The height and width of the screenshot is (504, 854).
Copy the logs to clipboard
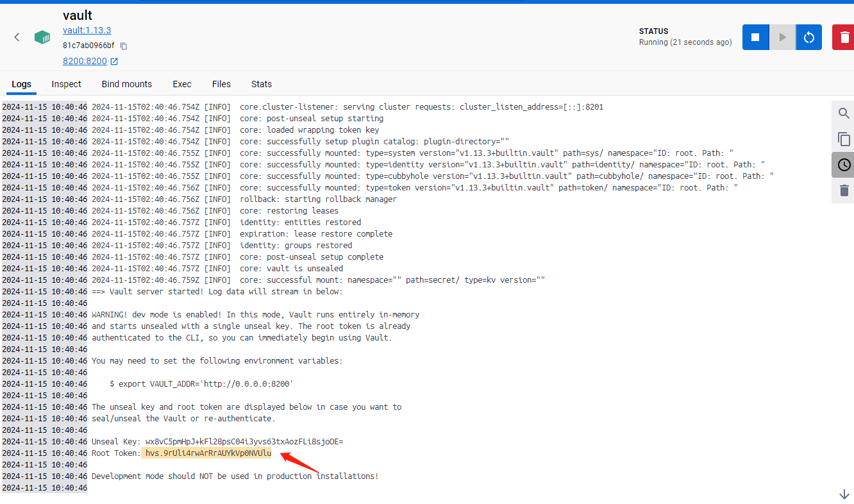(x=844, y=139)
